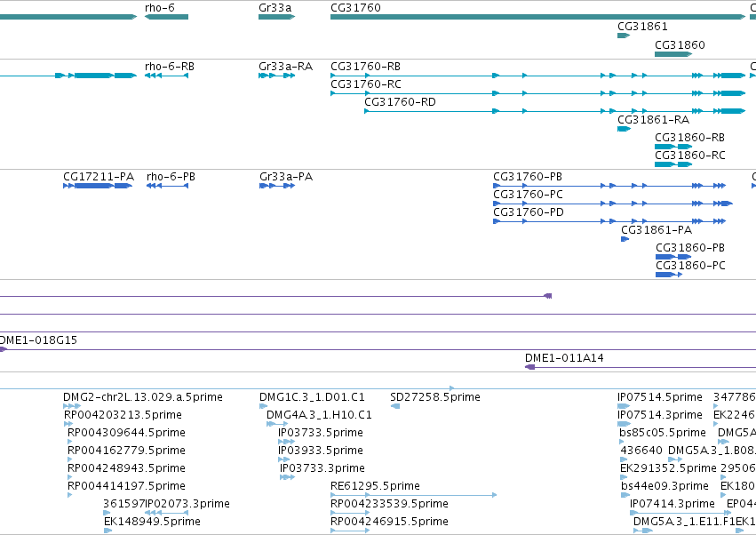The height and width of the screenshot is (535, 756).
Task: Select EST IP03733.5prime
Action: pos(286,442)
